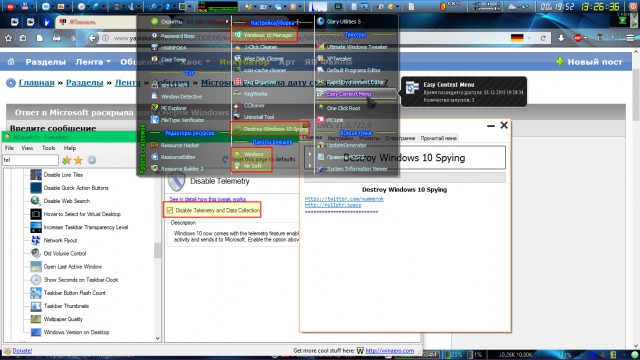Launch Windows 10 Manager from the launcher menu
640x360 pixels.
point(268,35)
